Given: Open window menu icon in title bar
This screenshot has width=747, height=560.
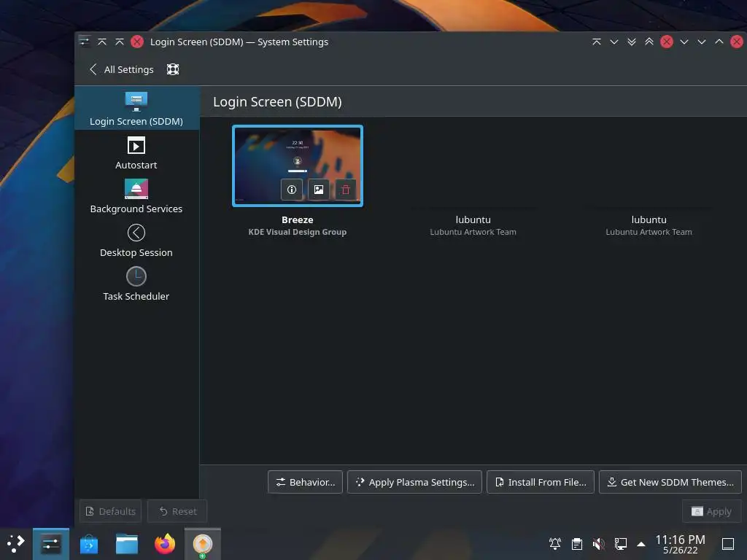Looking at the screenshot, I should [x=85, y=42].
